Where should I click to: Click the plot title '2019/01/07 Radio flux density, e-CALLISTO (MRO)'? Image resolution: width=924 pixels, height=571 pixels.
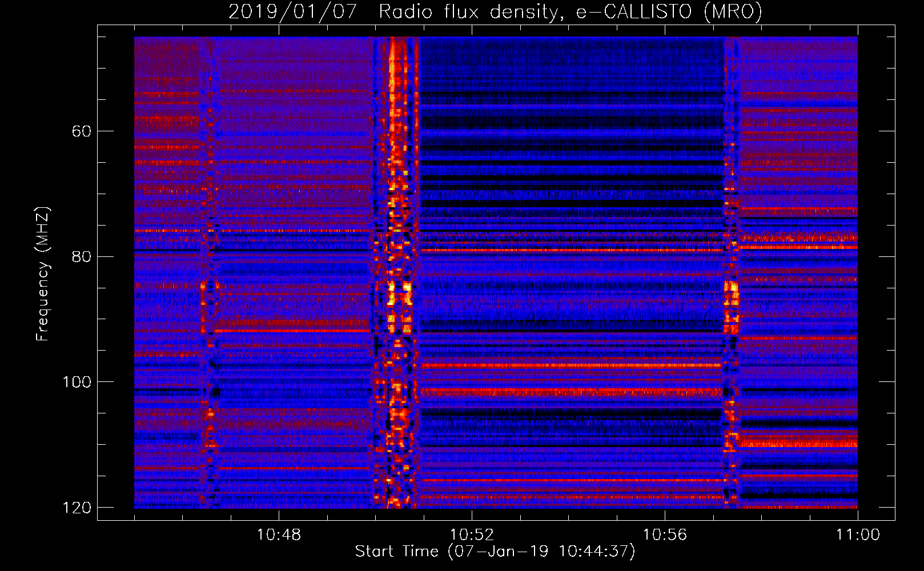495,11
